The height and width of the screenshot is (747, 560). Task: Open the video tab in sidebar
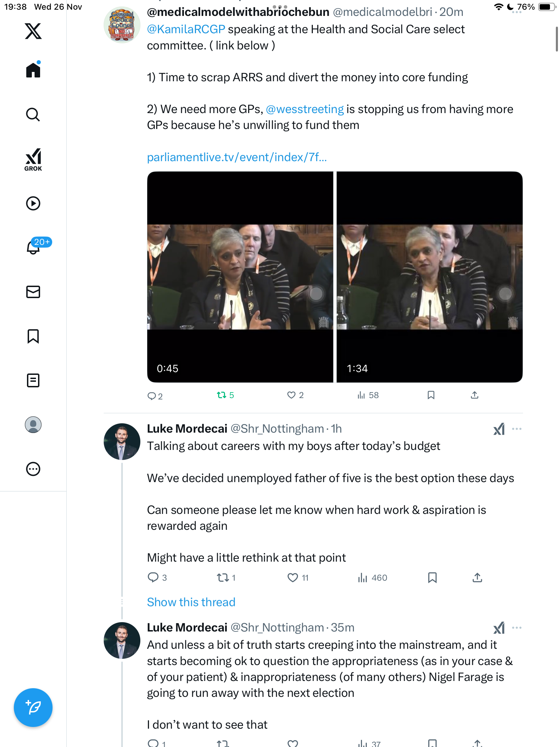point(33,203)
